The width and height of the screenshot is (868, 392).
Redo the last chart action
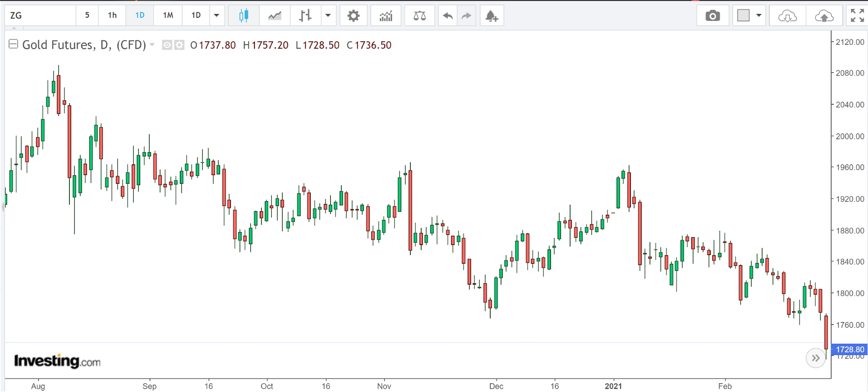[466, 16]
